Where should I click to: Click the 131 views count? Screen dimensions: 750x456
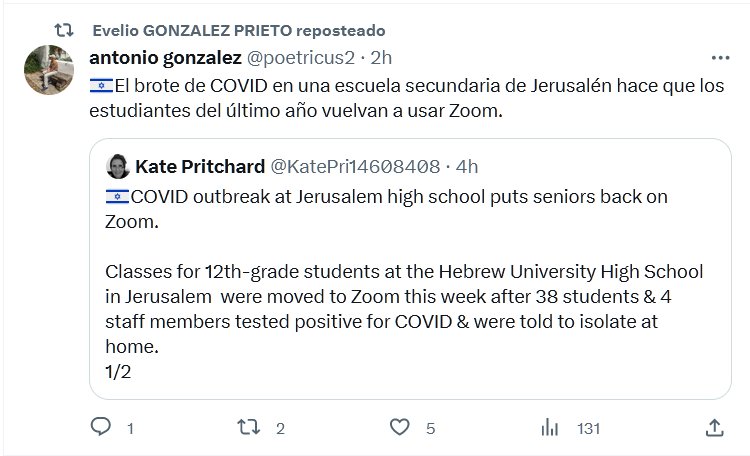588,428
